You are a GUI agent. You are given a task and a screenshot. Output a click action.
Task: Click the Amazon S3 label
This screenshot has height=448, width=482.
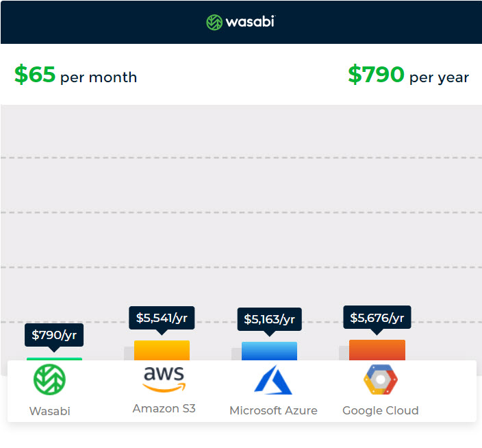(x=164, y=409)
